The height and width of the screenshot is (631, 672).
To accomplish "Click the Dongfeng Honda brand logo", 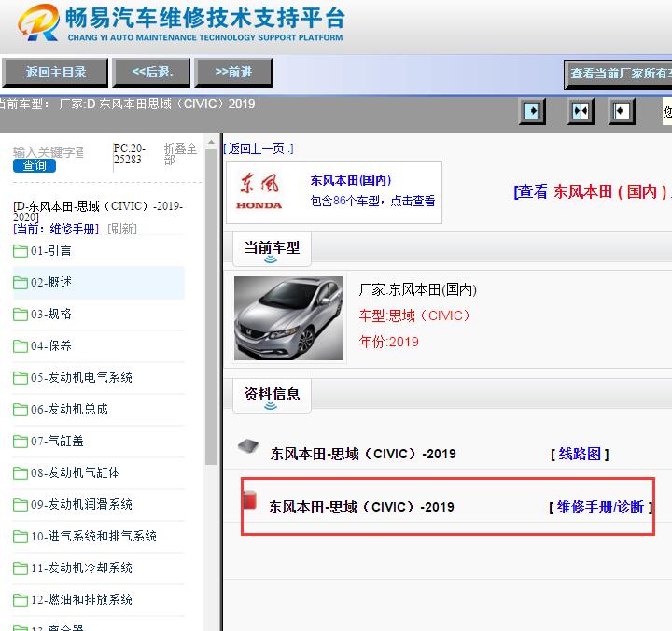I will pyautogui.click(x=259, y=191).
